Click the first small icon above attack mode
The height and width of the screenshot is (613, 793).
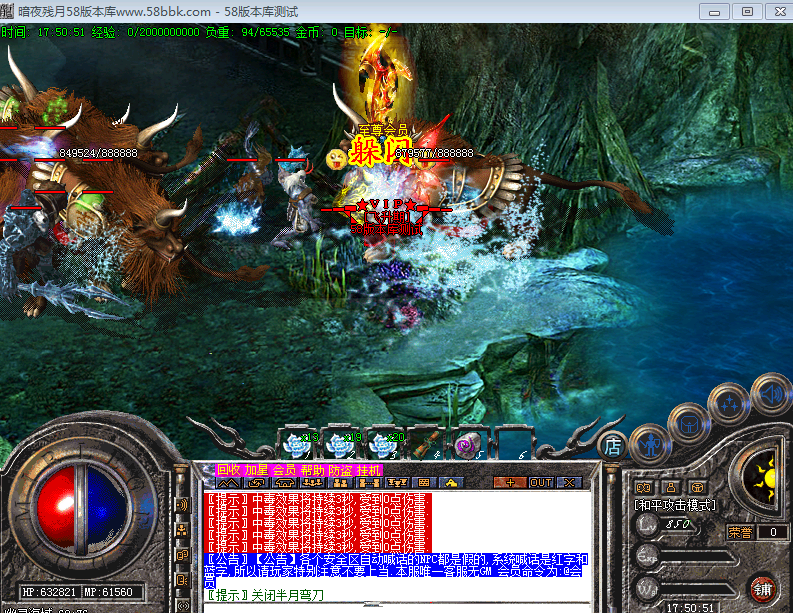[x=643, y=488]
